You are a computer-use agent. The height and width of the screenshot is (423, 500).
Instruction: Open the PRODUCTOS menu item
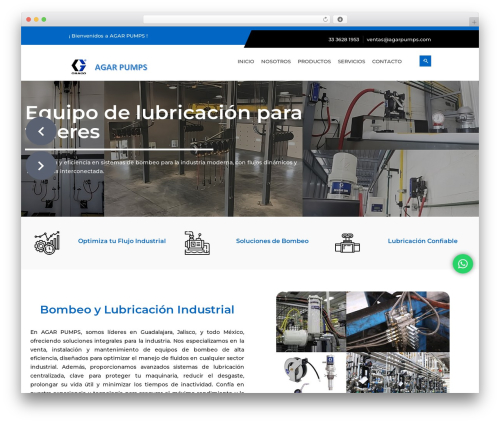[x=314, y=61]
